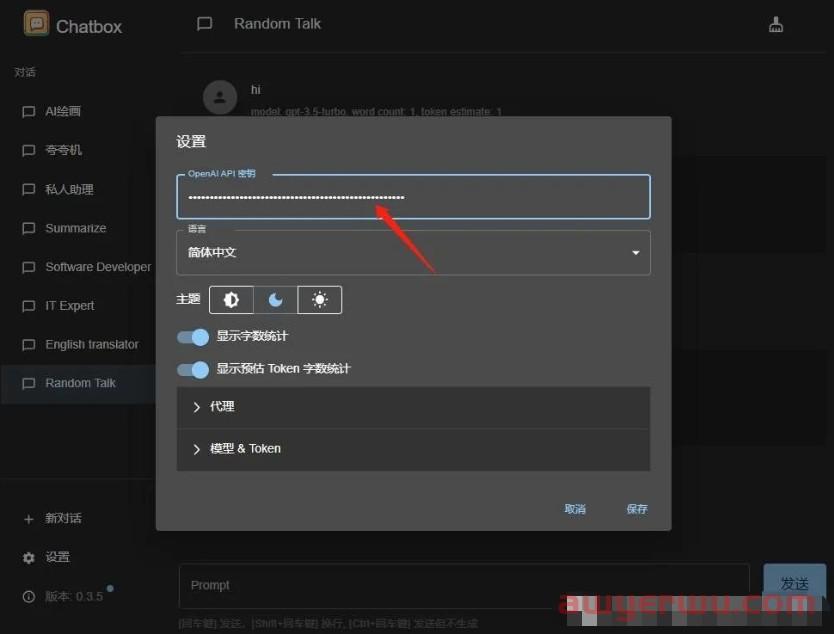Click the broom clear-conversation icon
This screenshot has width=834, height=634.
point(775,24)
